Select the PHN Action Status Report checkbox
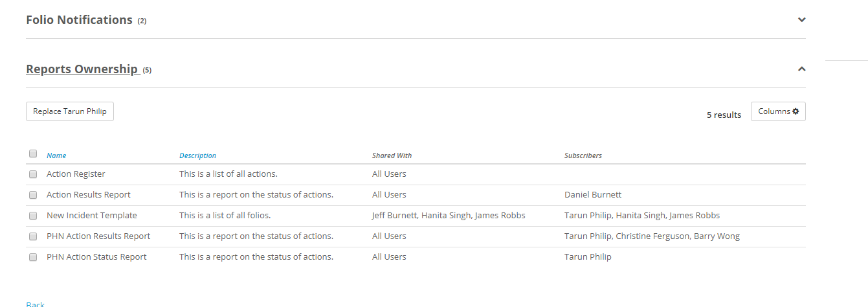The width and height of the screenshot is (868, 307). pos(33,257)
